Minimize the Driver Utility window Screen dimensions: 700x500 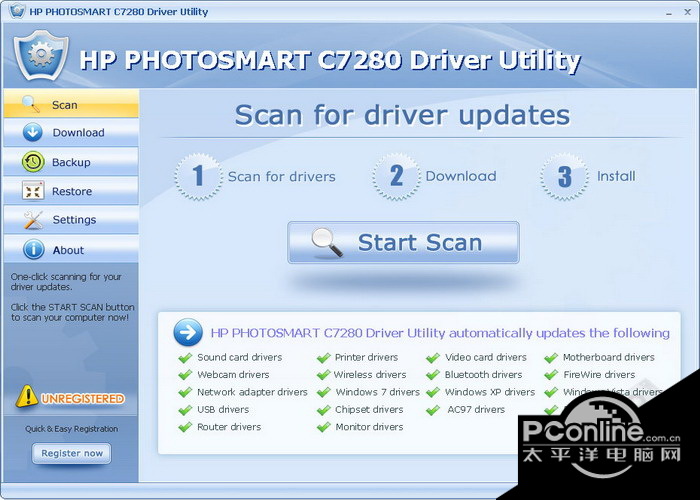[669, 13]
